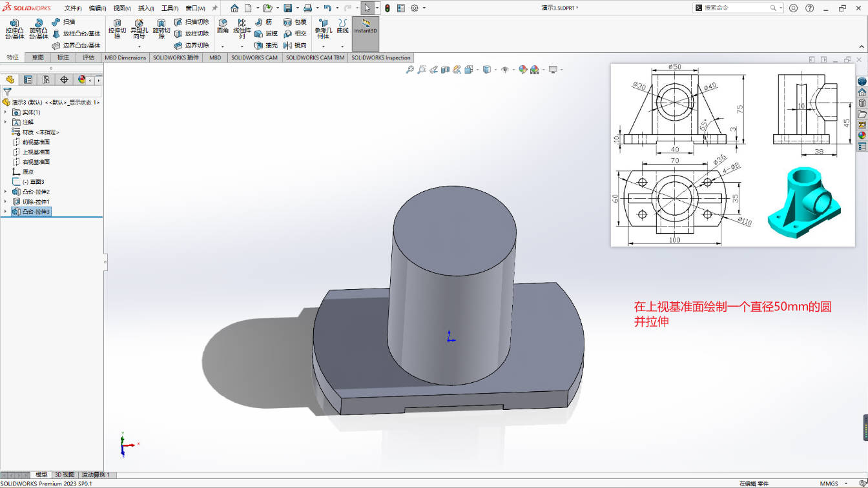
Task: Open the 插入 Insert menu
Action: coord(146,8)
